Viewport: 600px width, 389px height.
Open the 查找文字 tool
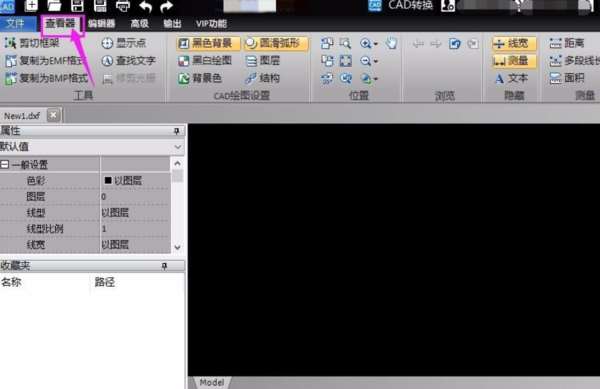(129, 60)
